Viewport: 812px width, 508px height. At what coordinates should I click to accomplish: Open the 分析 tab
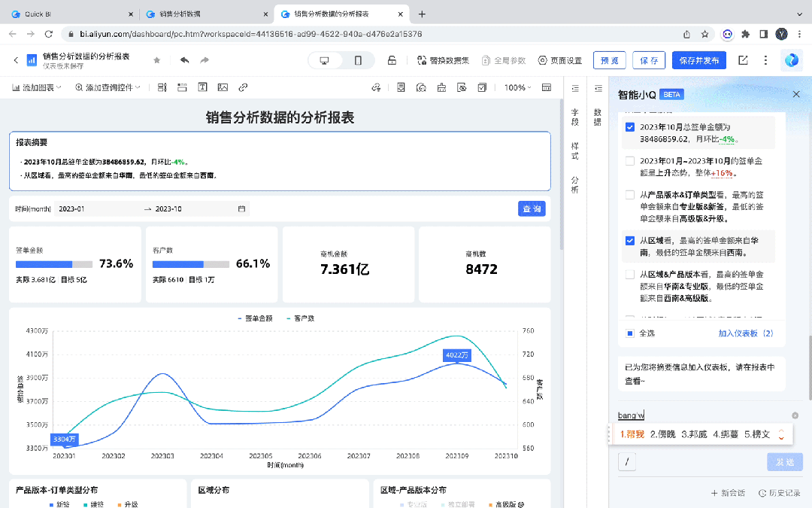click(x=575, y=184)
